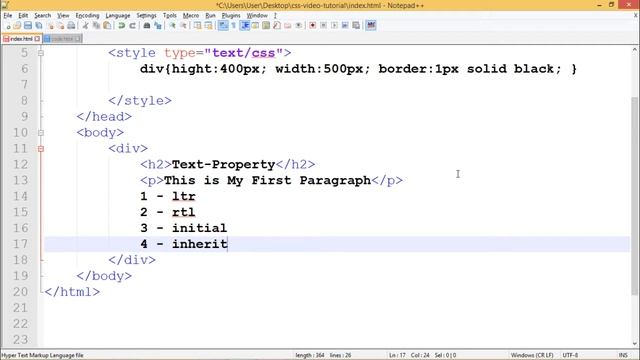Click the Open file toolbar icon
The image size is (640, 360).
[x=17, y=25]
